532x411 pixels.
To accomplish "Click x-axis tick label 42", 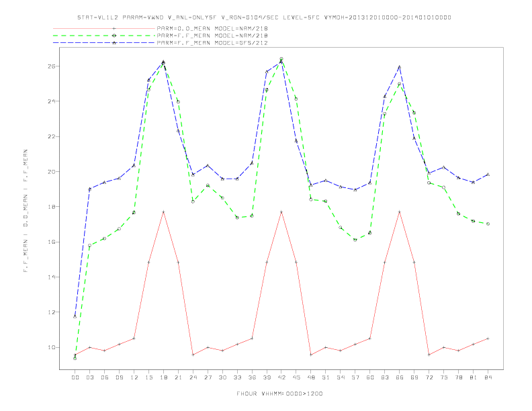I will 281,377.
